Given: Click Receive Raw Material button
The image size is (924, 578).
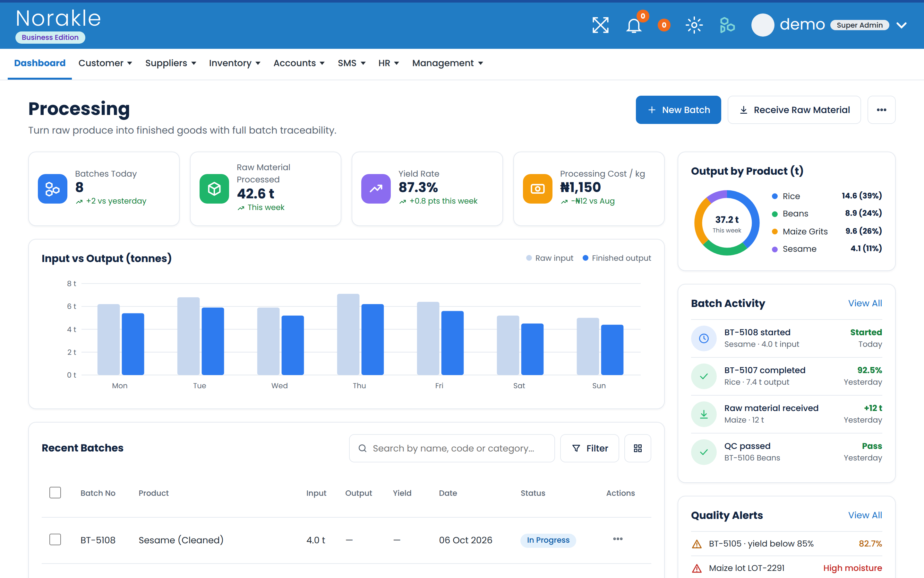Looking at the screenshot, I should (x=794, y=110).
